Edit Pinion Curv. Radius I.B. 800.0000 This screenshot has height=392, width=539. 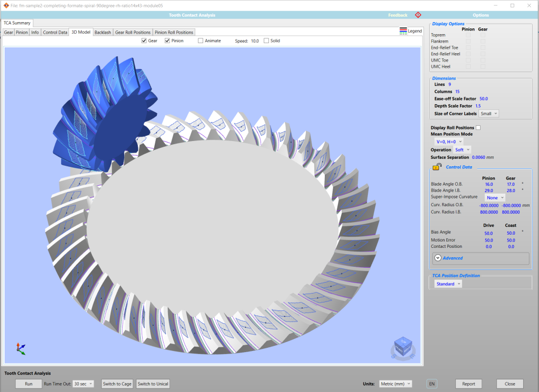489,213
